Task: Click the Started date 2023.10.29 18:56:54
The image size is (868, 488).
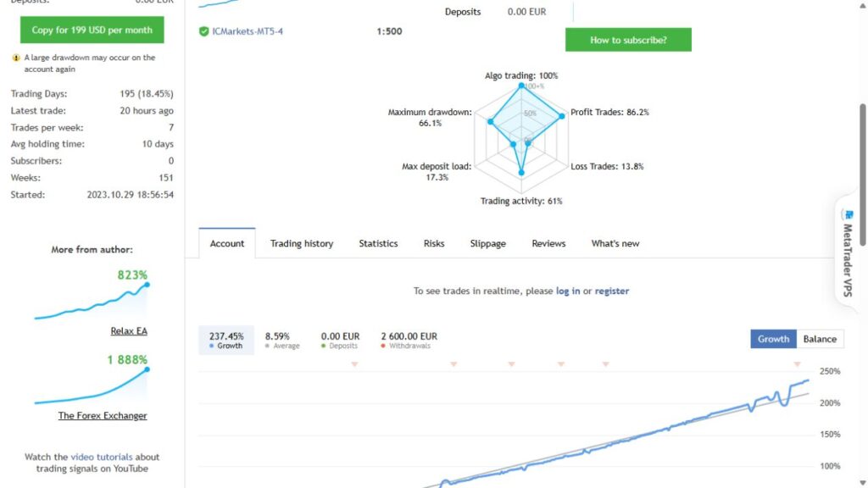Action: pyautogui.click(x=130, y=195)
